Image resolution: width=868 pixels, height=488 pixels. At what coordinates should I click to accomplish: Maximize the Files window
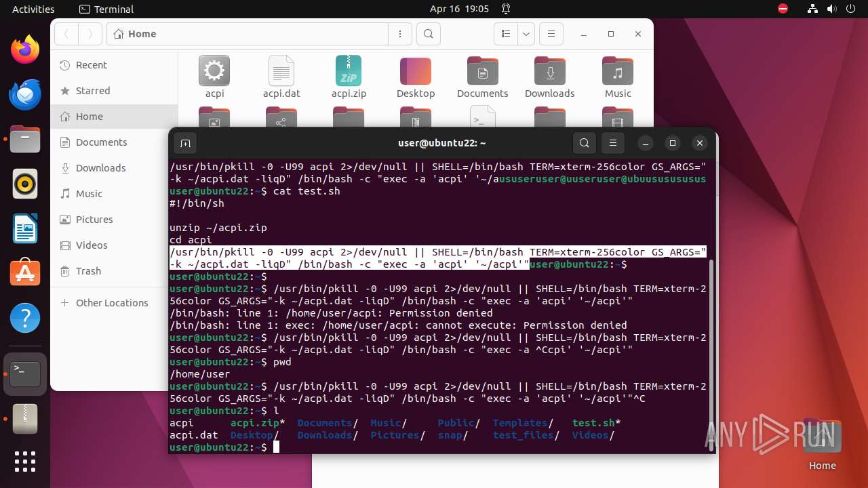tap(610, 34)
